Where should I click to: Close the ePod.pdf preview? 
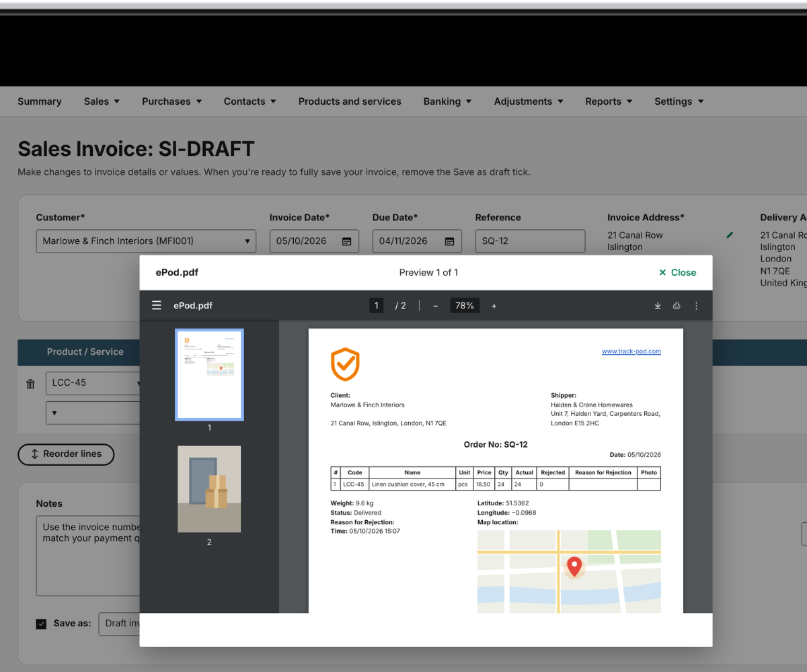(x=677, y=272)
